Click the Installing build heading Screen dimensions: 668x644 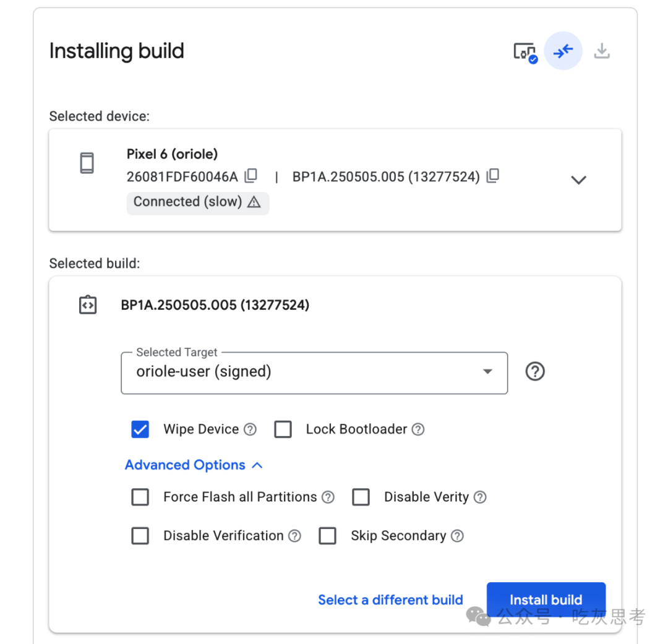117,51
